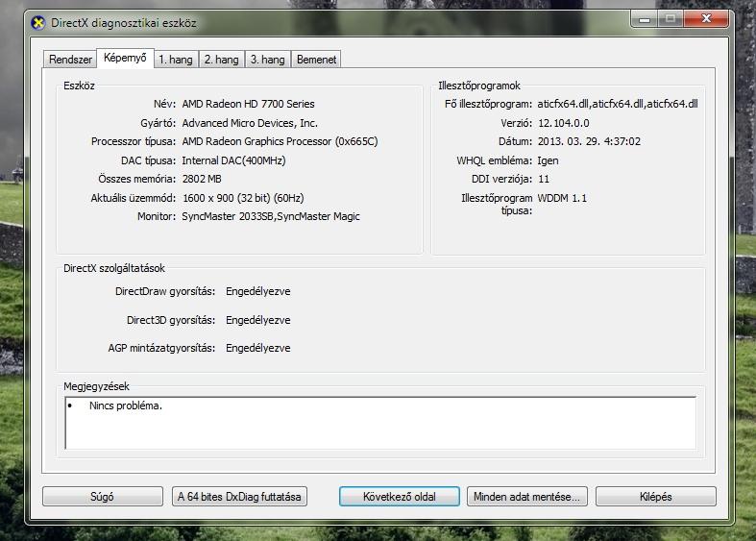The width and height of the screenshot is (756, 541).
Task: Click the total memory value '2802 MB'
Action: [x=202, y=179]
